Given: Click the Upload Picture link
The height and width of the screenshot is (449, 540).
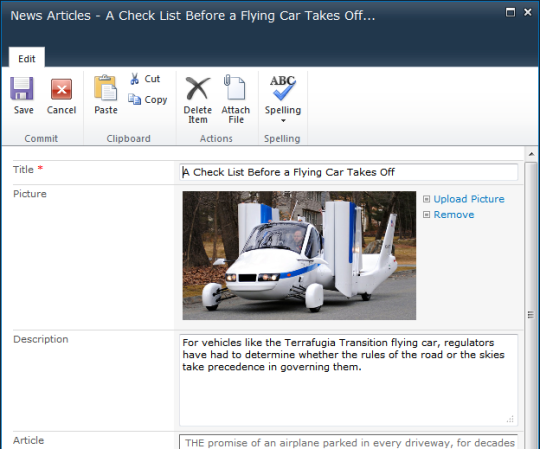Looking at the screenshot, I should pyautogui.click(x=469, y=199).
